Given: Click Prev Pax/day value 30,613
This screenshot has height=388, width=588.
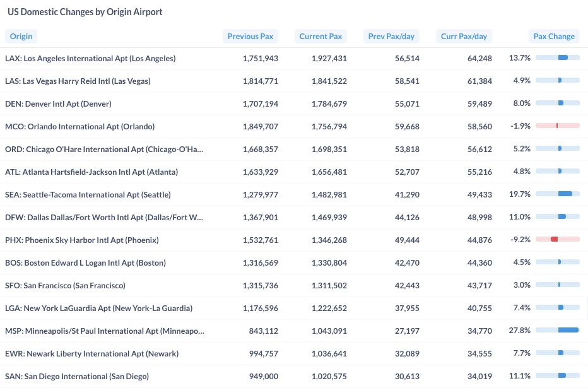Looking at the screenshot, I should tap(407, 377).
